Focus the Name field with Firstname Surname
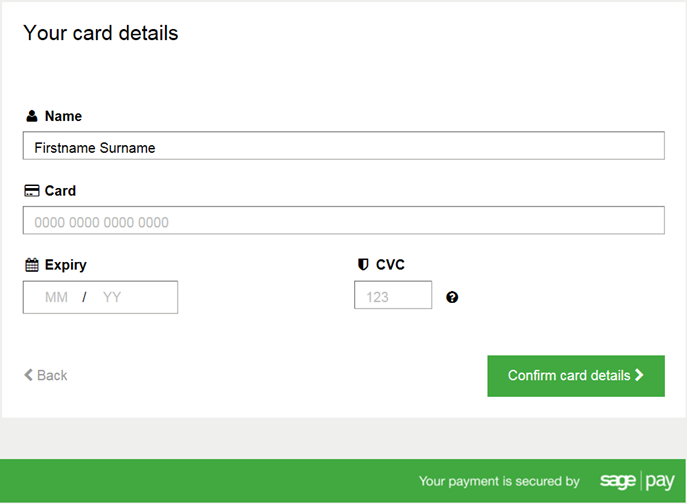The height and width of the screenshot is (504, 687). (343, 147)
